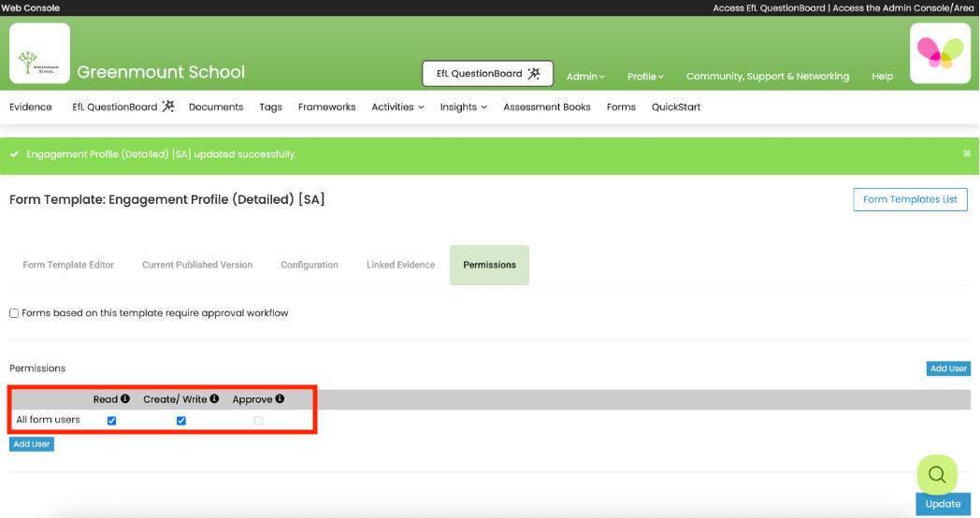The height and width of the screenshot is (518, 980).
Task: Click Form Templates List button
Action: coord(910,199)
